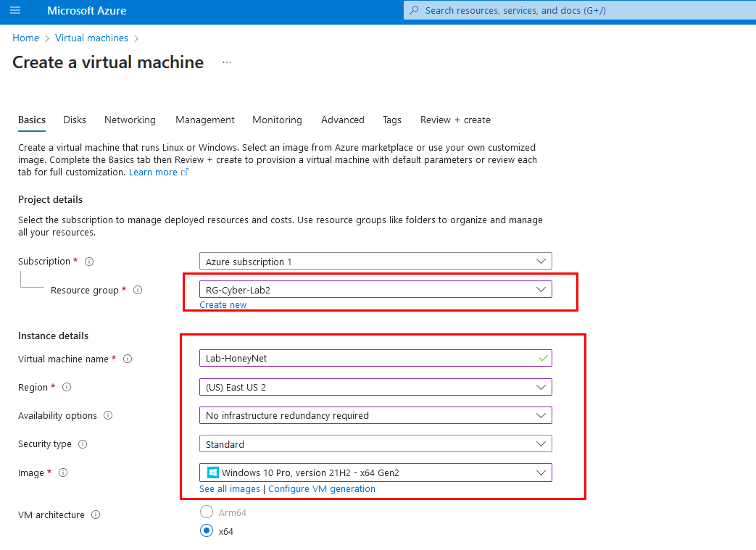Click the VM architecture info icon
The width and height of the screenshot is (756, 550).
coord(96,514)
